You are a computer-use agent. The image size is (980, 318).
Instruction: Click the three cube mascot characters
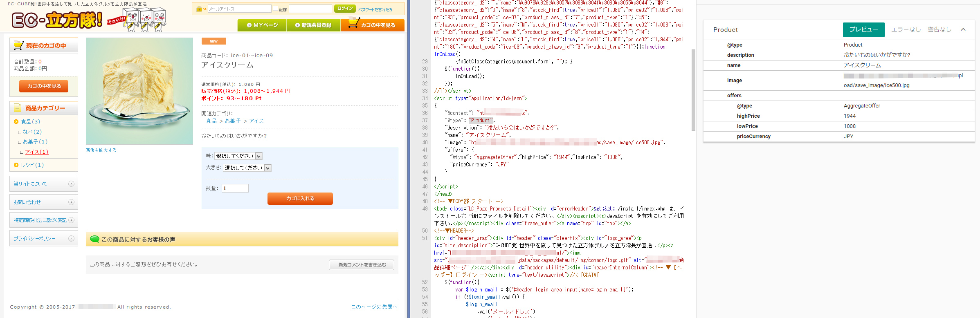point(145,20)
